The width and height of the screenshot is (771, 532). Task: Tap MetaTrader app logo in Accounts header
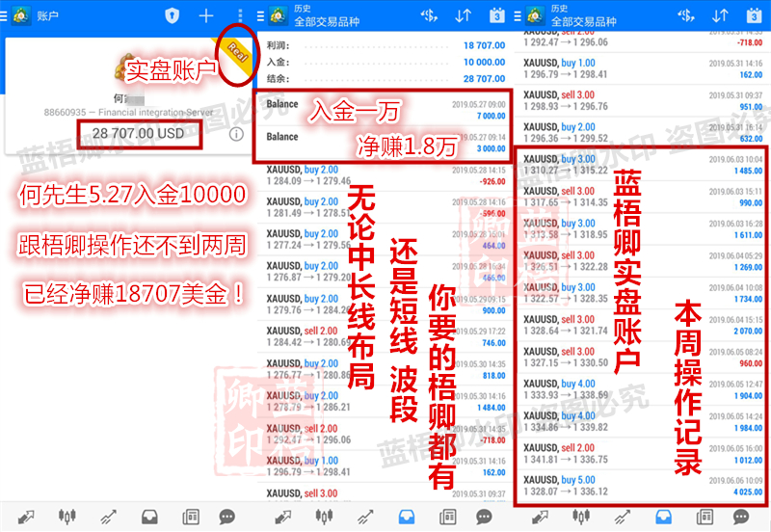20,15
